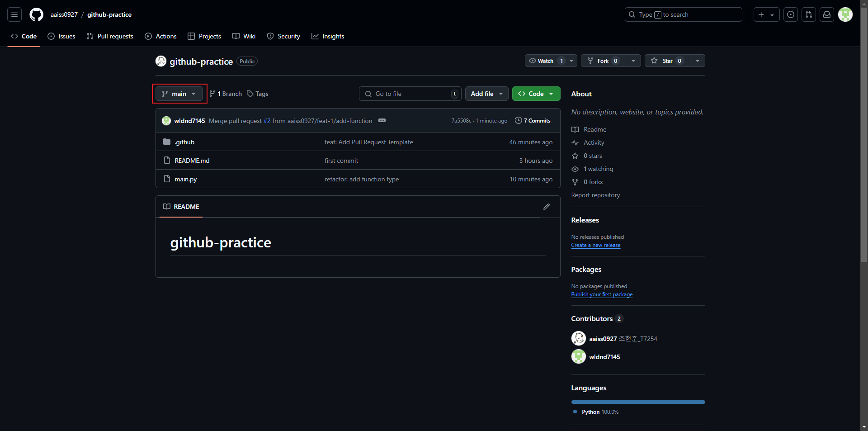The height and width of the screenshot is (431, 868).
Task: Star this repository
Action: coord(667,61)
